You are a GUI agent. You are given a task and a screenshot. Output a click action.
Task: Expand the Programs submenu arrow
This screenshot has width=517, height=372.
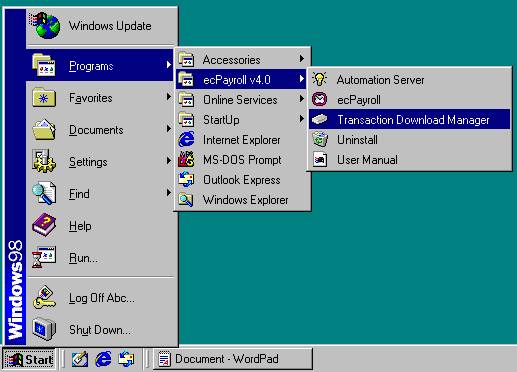pos(169,65)
